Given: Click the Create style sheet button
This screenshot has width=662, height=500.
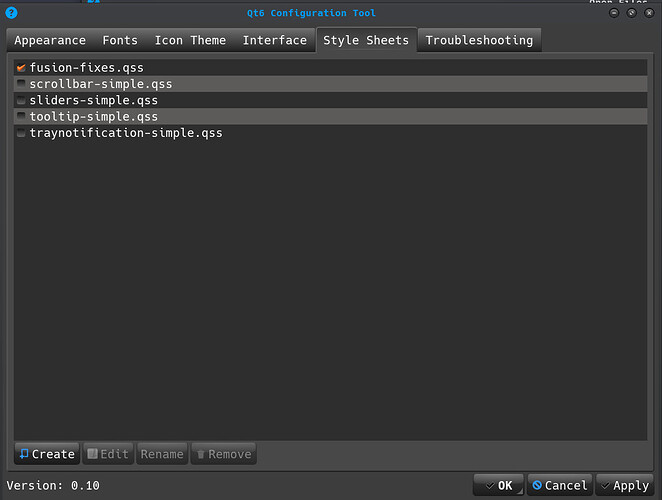Looking at the screenshot, I should click(x=45, y=454).
